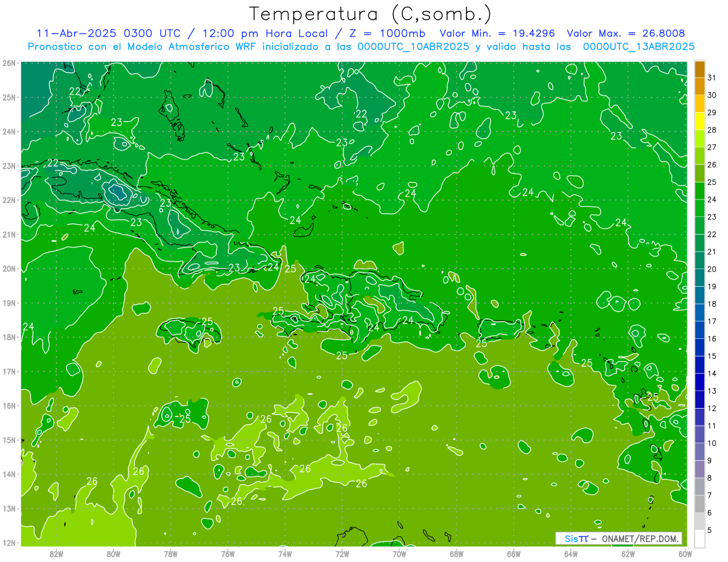Click the 23N latitude axis label
728x562 pixels.
click(x=9, y=166)
